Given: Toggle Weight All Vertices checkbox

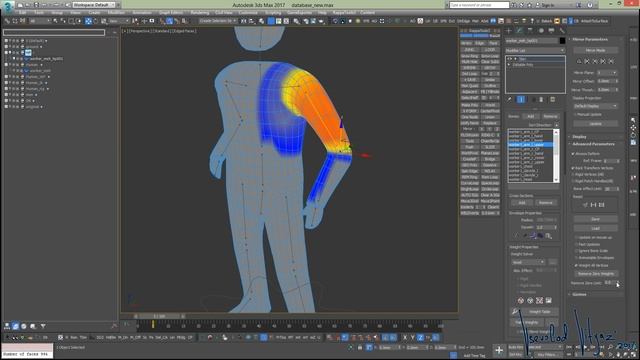Looking at the screenshot, I should pyautogui.click(x=577, y=265).
